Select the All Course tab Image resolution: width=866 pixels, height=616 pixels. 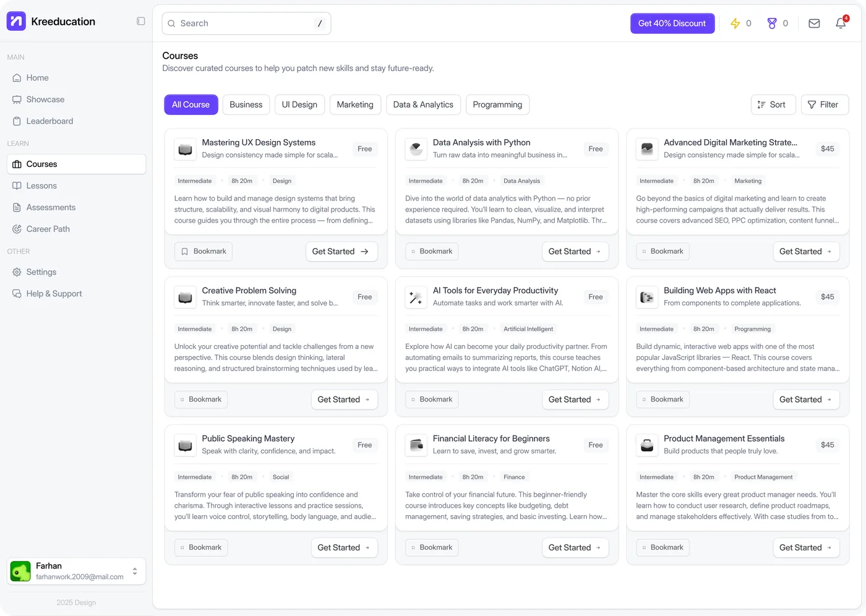point(191,105)
